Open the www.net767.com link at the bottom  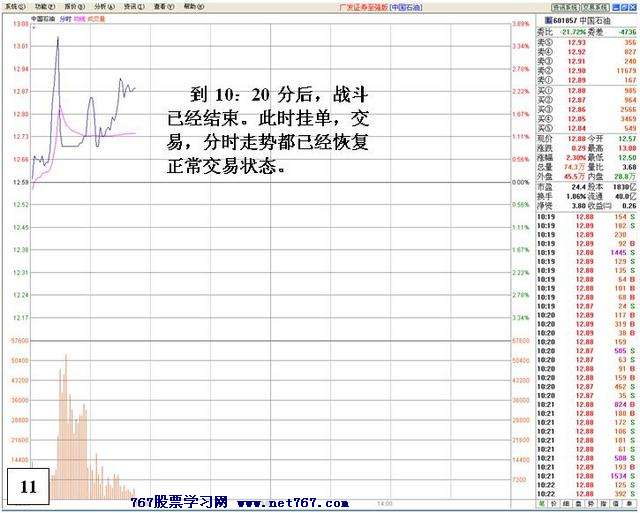tap(292, 504)
